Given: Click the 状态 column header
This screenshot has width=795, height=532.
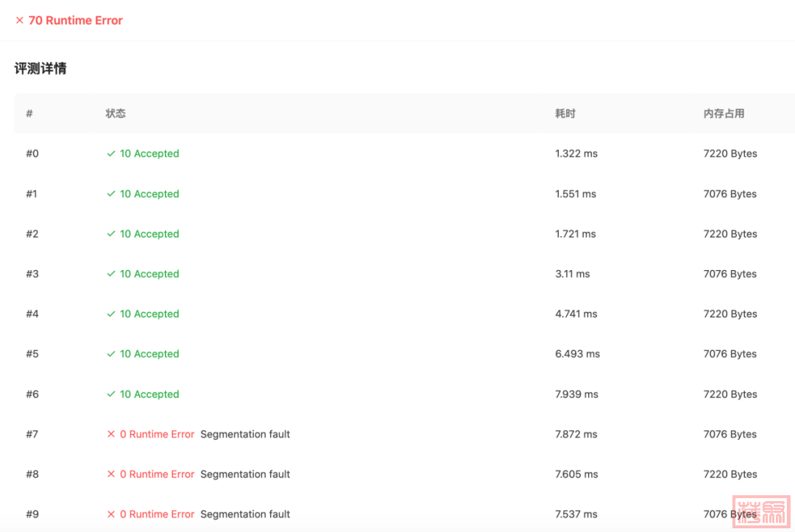Looking at the screenshot, I should click(x=116, y=113).
